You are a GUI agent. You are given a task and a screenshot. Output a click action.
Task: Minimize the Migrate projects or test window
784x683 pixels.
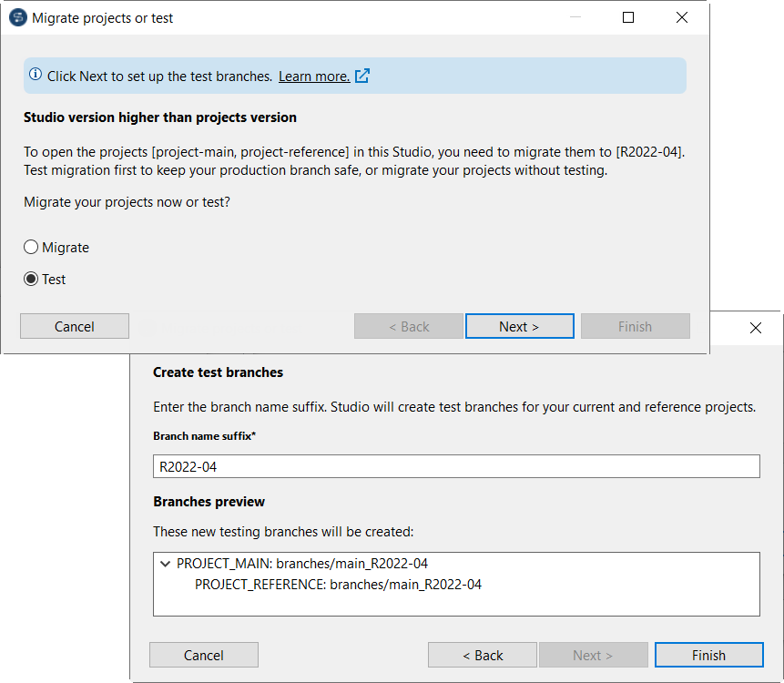coord(575,18)
